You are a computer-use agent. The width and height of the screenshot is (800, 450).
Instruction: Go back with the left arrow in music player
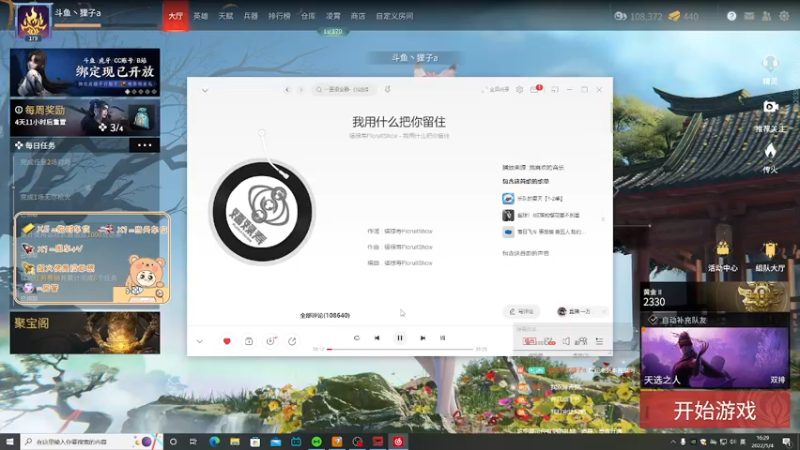point(287,90)
